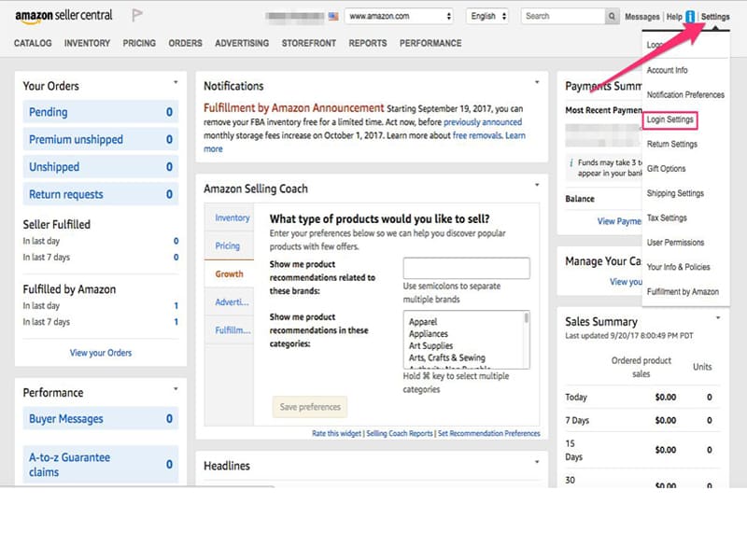
Task: Click the free removals link
Action: coord(477,135)
